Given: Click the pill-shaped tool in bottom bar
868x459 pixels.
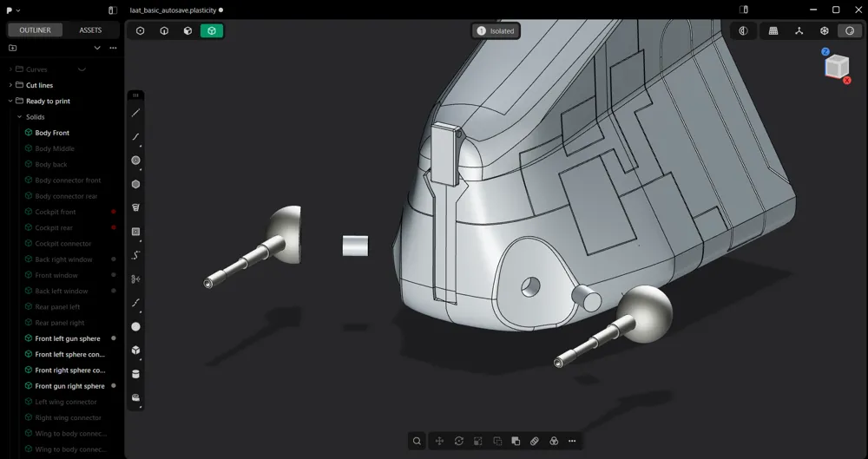Looking at the screenshot, I should [535, 442].
